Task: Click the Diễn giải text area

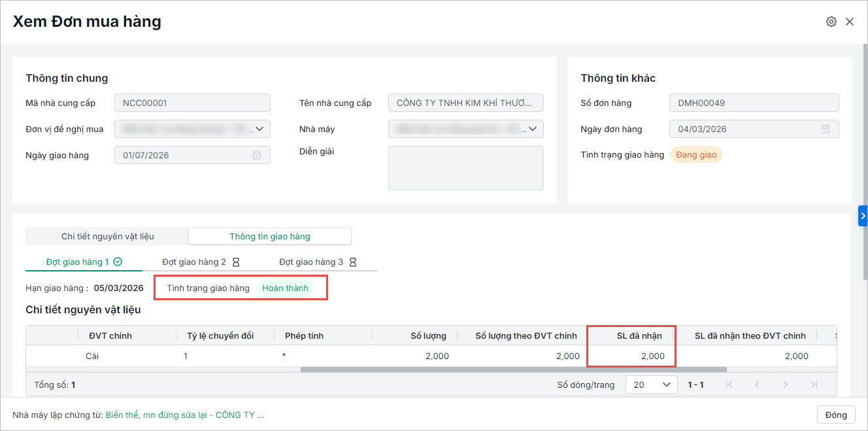Action: pos(465,168)
